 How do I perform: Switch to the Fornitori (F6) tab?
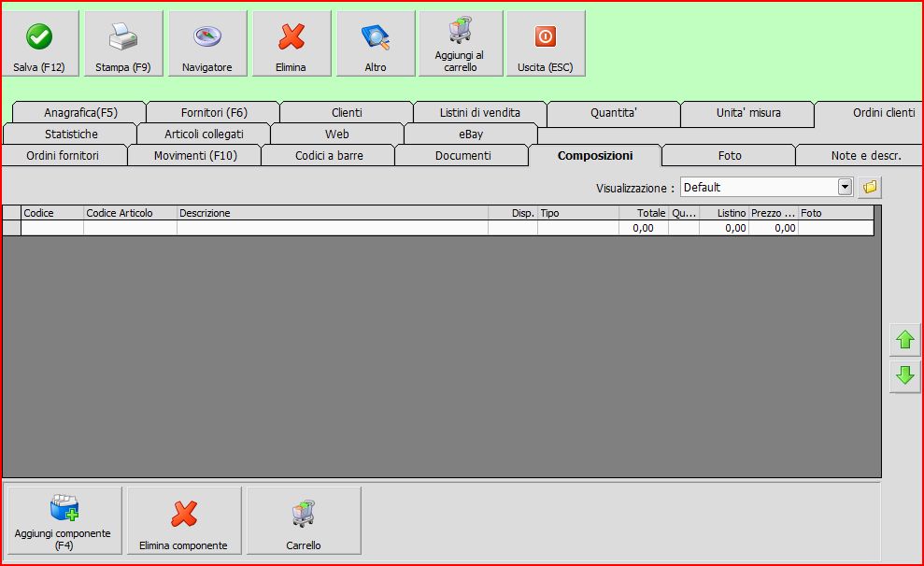(x=214, y=112)
